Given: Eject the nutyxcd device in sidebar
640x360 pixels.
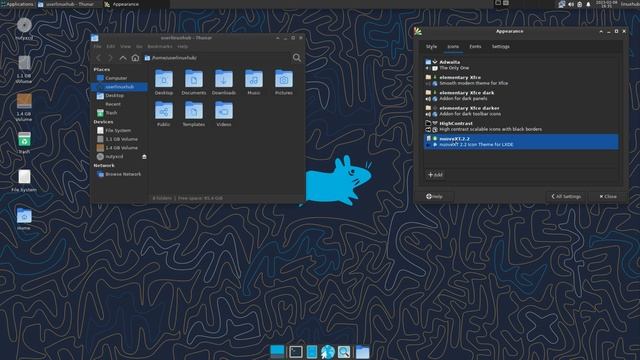Looking at the screenshot, I should click(144, 157).
